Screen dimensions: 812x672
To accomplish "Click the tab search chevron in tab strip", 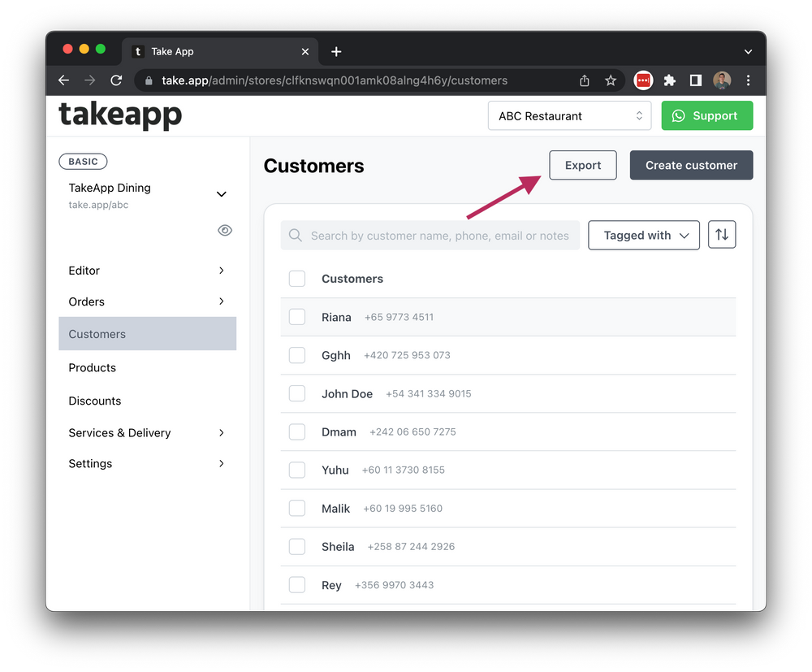I will [x=748, y=51].
